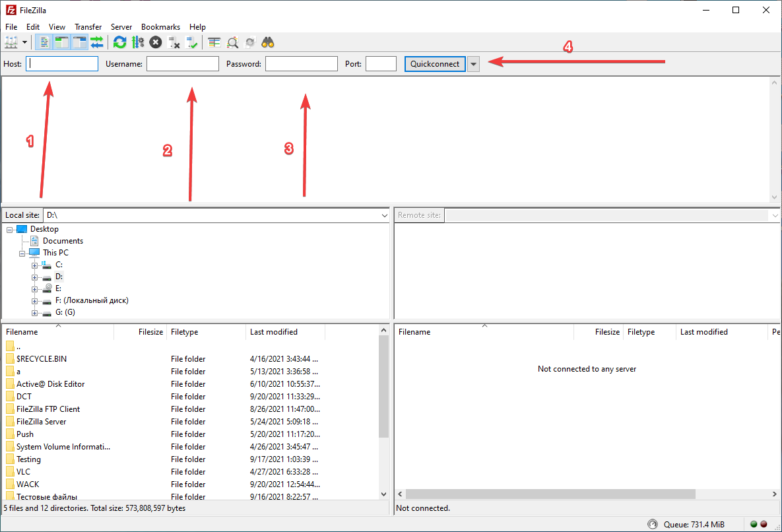Select Documents in the local tree
The width and height of the screenshot is (782, 532).
(63, 241)
